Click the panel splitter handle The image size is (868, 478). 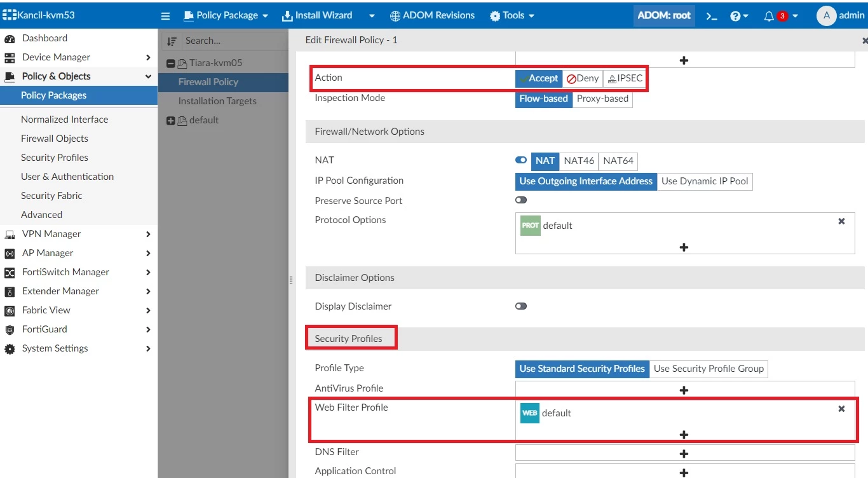291,280
